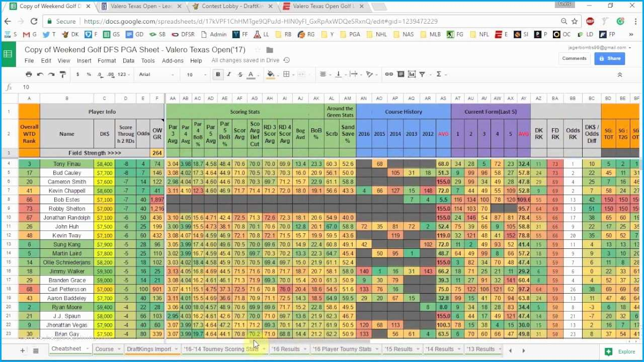Open the Insert menu

click(84, 61)
